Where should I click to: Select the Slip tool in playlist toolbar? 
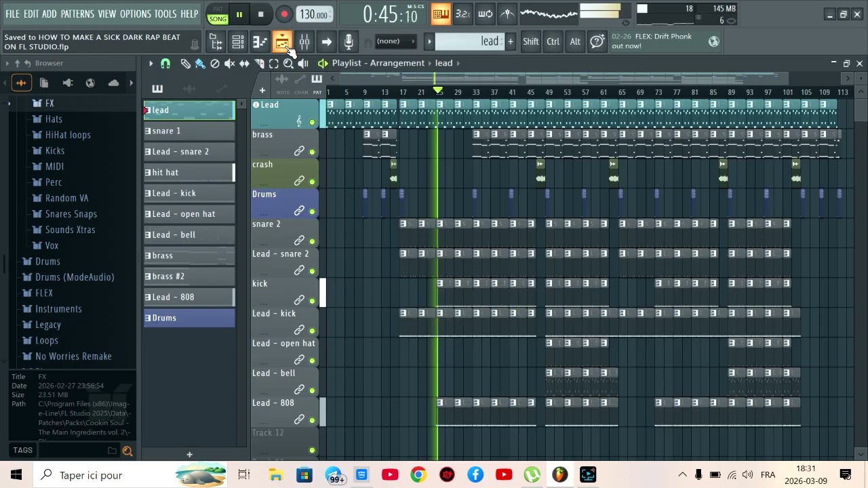coord(244,63)
